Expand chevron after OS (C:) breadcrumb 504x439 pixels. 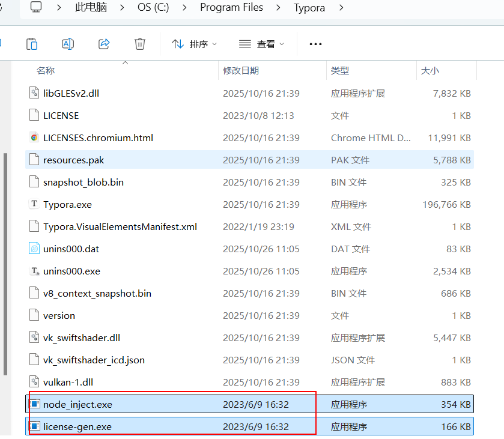(184, 7)
